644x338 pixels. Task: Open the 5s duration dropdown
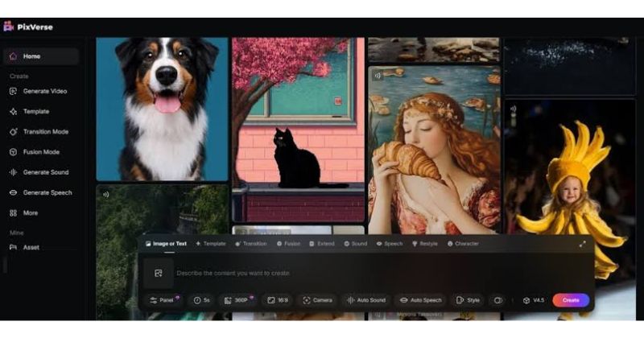pyautogui.click(x=202, y=300)
